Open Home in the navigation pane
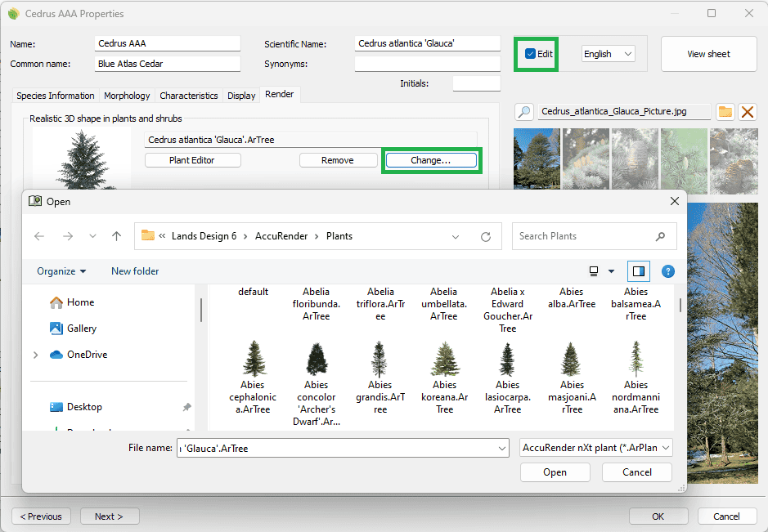This screenshot has width=768, height=532. point(71,302)
